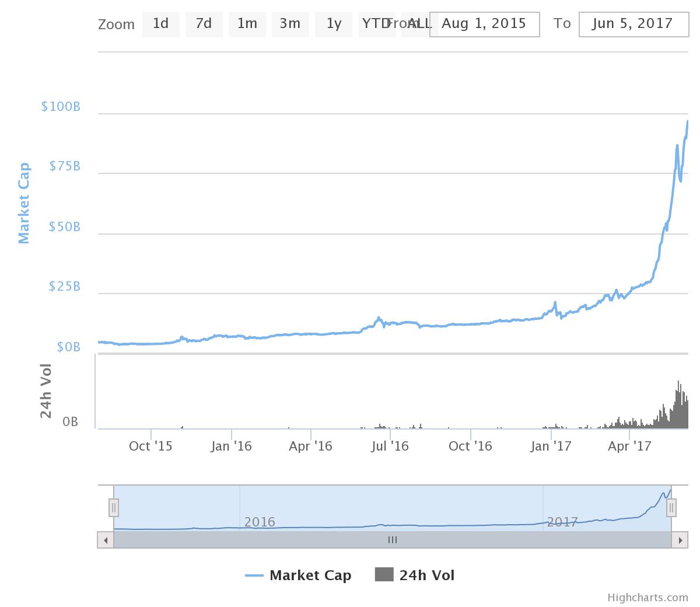This screenshot has height=607, width=700.
Task: Click the Oct '15 axis label
Action: point(150,446)
